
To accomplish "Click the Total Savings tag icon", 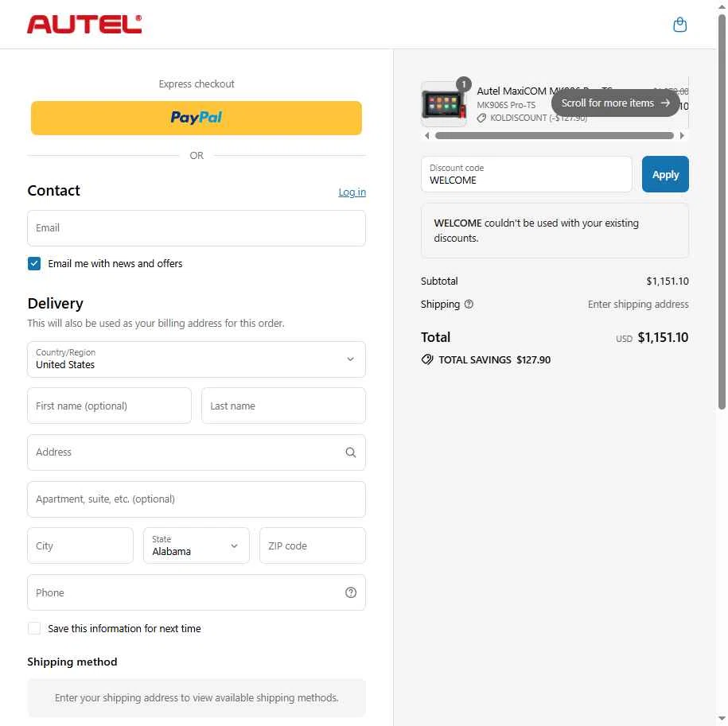I will [x=427, y=359].
